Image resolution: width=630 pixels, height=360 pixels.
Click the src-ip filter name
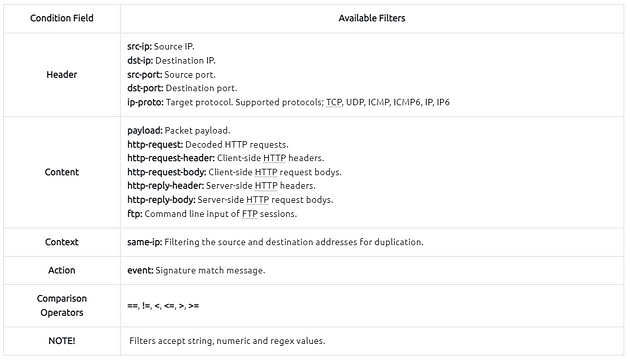pos(139,47)
